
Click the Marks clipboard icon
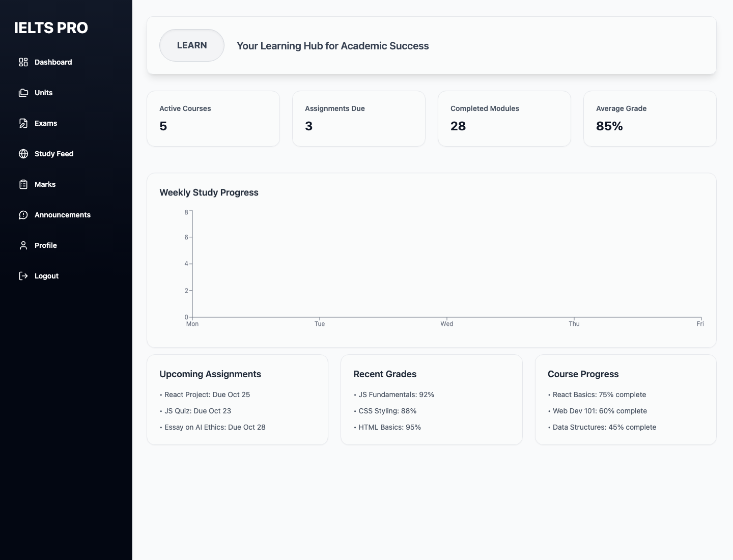click(x=23, y=184)
